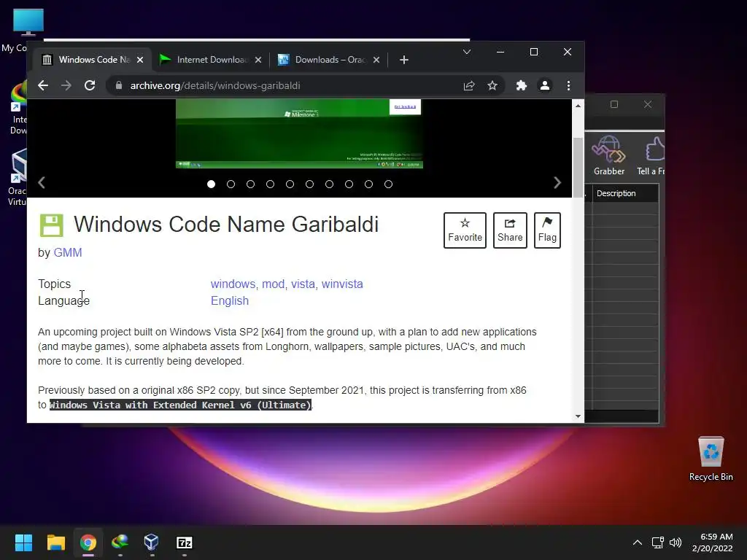Screen dimensions: 747x560
Task: Click the green Milestone screenshot preview
Action: point(299,134)
